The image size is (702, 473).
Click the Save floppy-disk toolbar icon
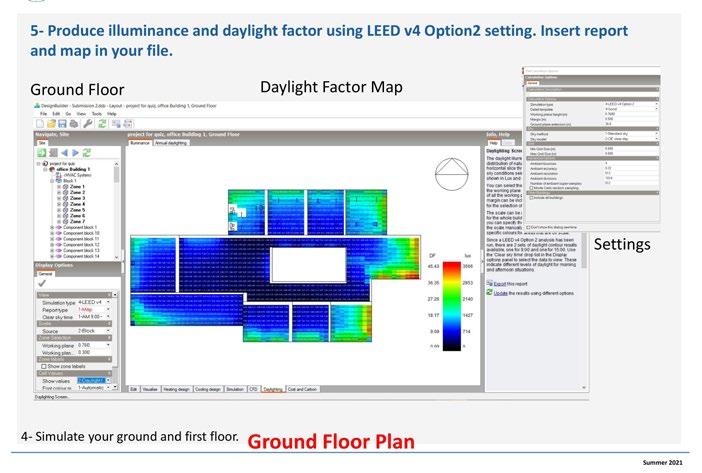pyautogui.click(x=62, y=124)
